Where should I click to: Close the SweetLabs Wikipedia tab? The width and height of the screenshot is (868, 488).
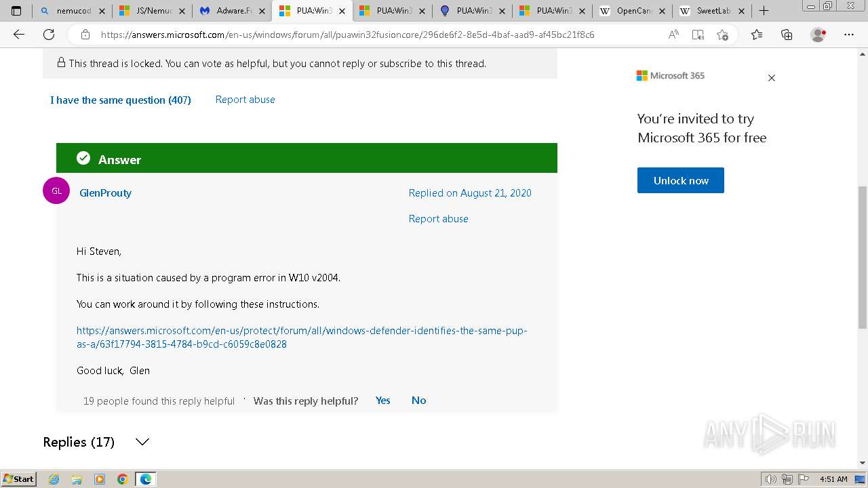tap(741, 11)
